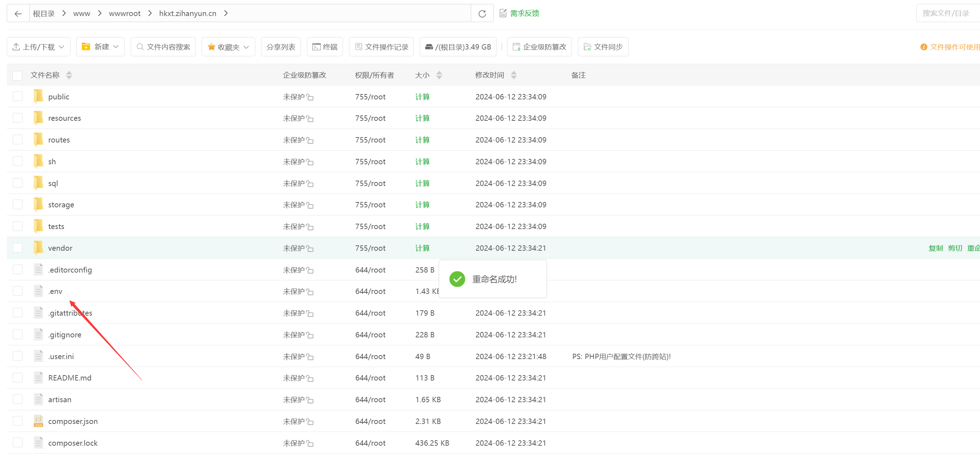Viewport: 980px width, 456px height.
Task: Open the 新建 dropdown
Action: click(100, 47)
